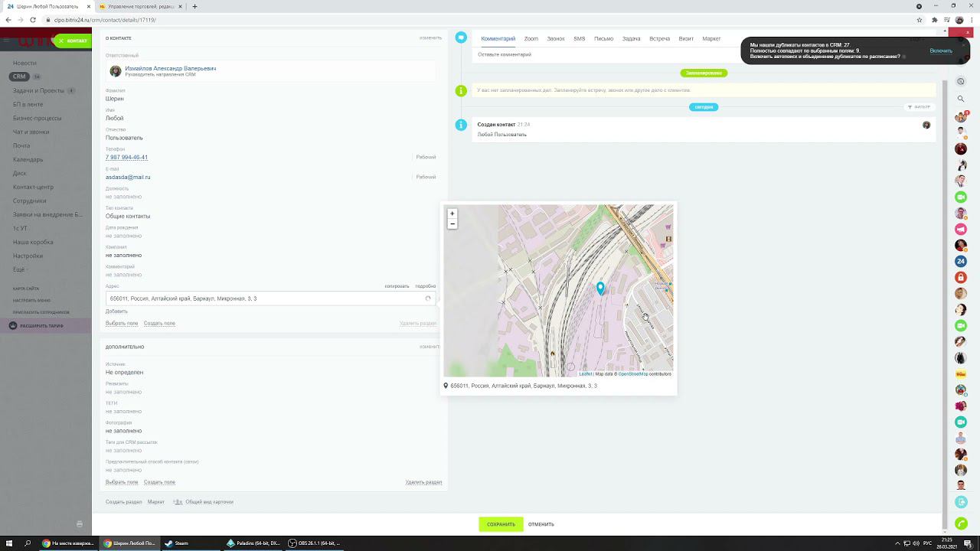Open phone type dropdown 'Рабочий'
This screenshot has width=980, height=551.
coord(426,157)
